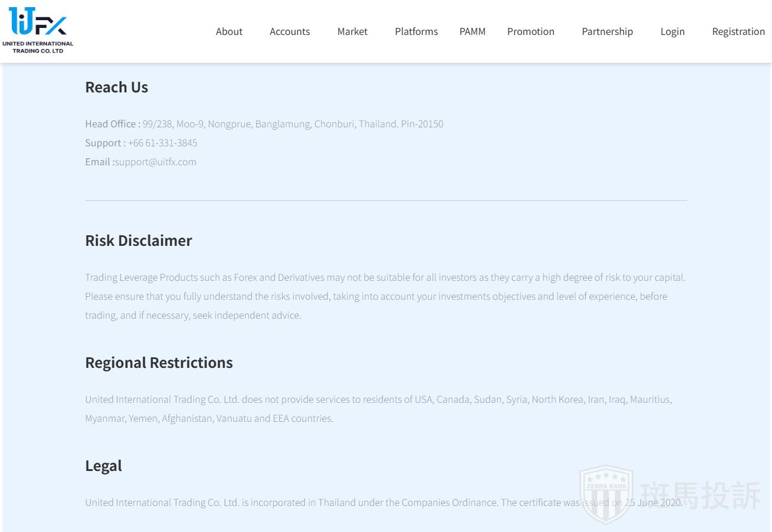The width and height of the screenshot is (772, 532).
Task: Click the Risk Disclaimer heading
Action: [139, 241]
